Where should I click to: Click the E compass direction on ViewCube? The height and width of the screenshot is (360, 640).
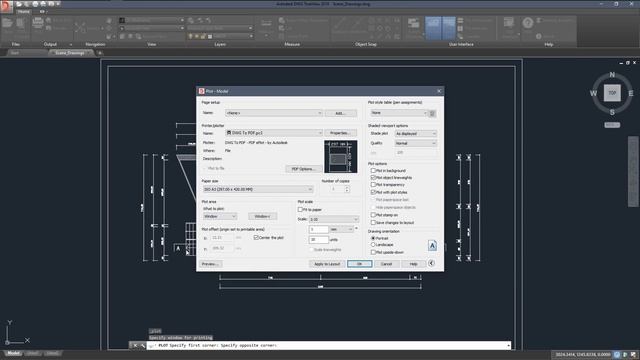click(631, 93)
